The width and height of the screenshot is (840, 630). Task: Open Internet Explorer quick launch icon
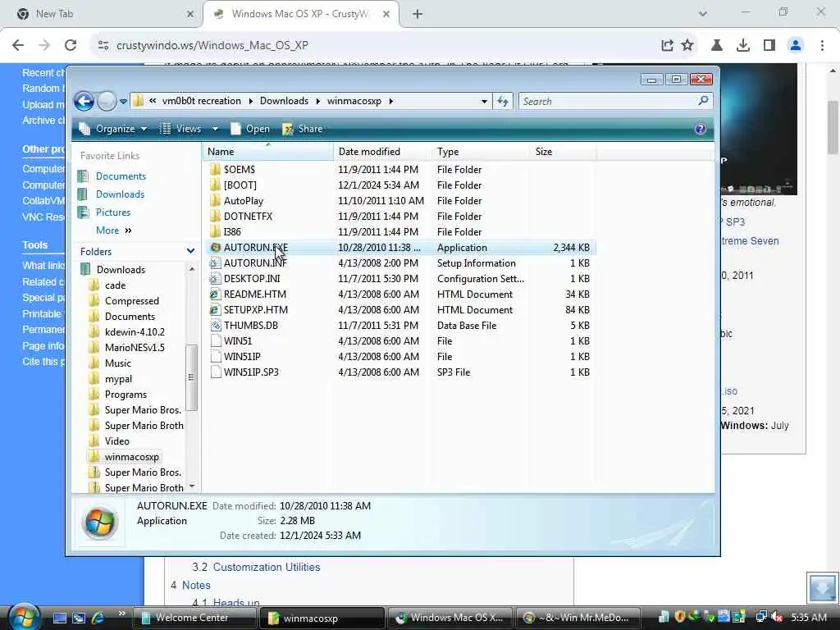pos(98,618)
